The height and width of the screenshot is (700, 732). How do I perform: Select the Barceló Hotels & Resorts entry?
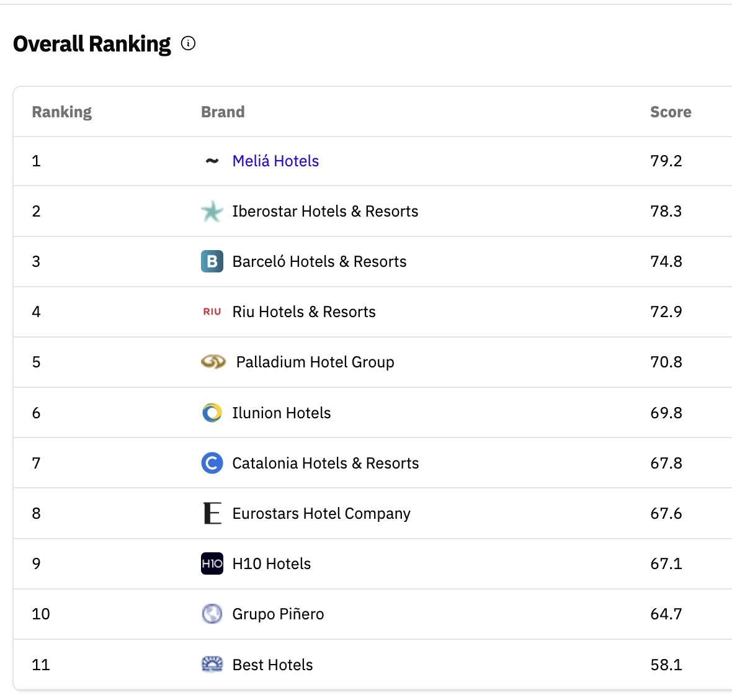coord(319,261)
